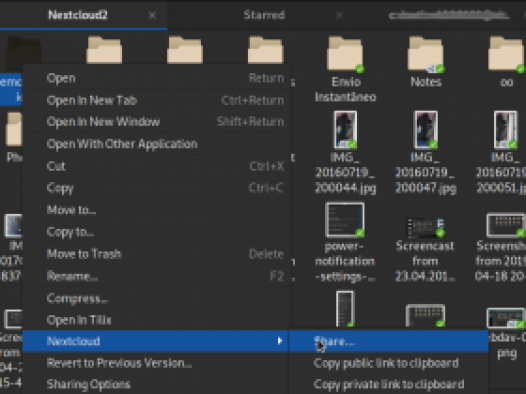Switch to the Starred tab
The image size is (526, 394).
pos(264,15)
